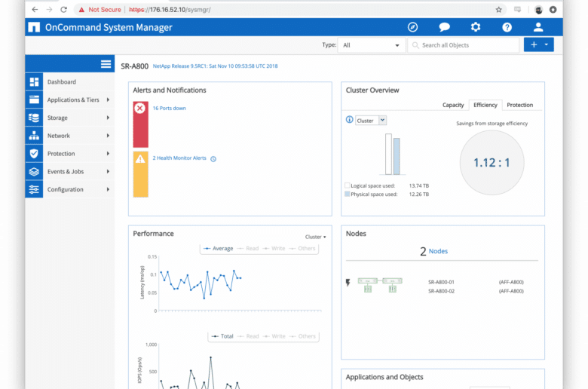Open the dropdown arrow beside plus button
The image size is (588, 389).
click(x=547, y=44)
